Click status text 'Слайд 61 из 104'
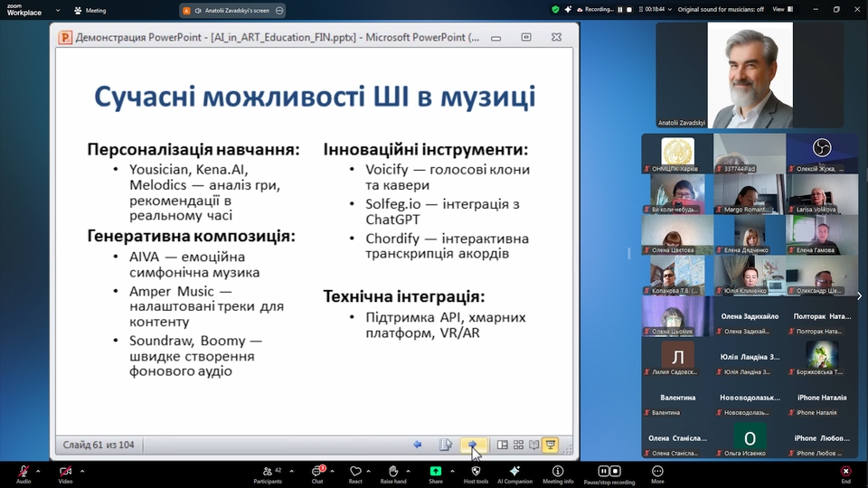Image resolution: width=868 pixels, height=488 pixels. (x=99, y=445)
